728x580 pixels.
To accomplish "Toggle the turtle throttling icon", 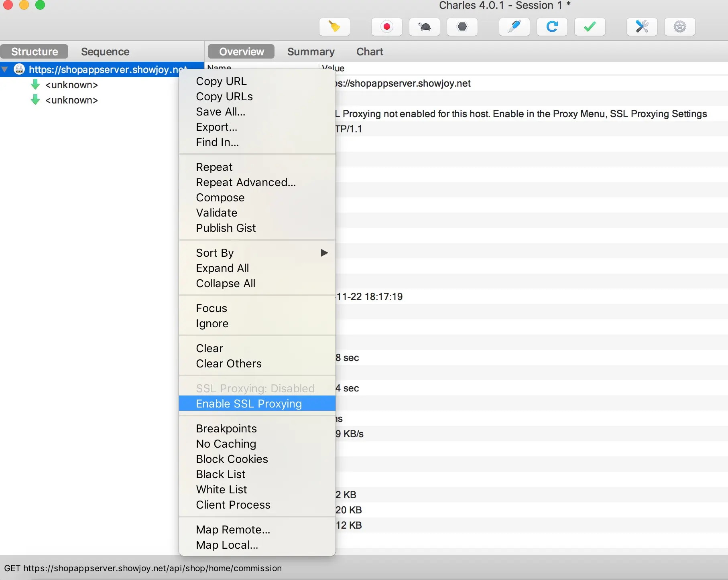I will (x=425, y=27).
